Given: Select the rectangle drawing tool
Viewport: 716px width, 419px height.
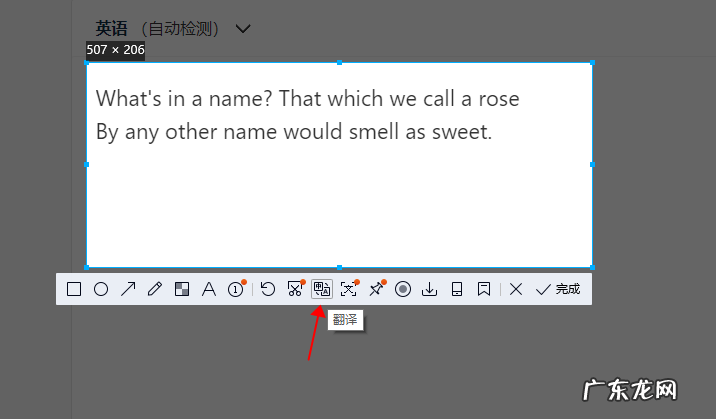Looking at the screenshot, I should [74, 289].
